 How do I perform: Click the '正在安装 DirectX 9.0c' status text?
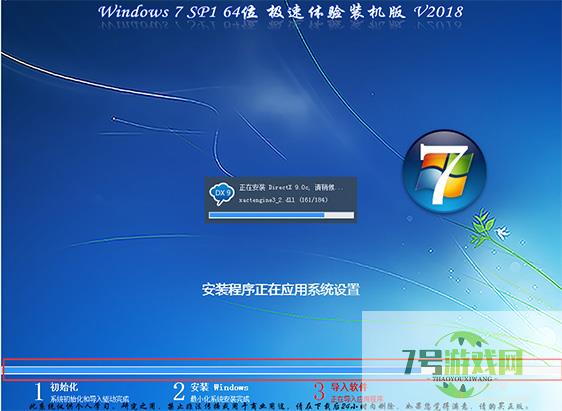pyautogui.click(x=291, y=187)
